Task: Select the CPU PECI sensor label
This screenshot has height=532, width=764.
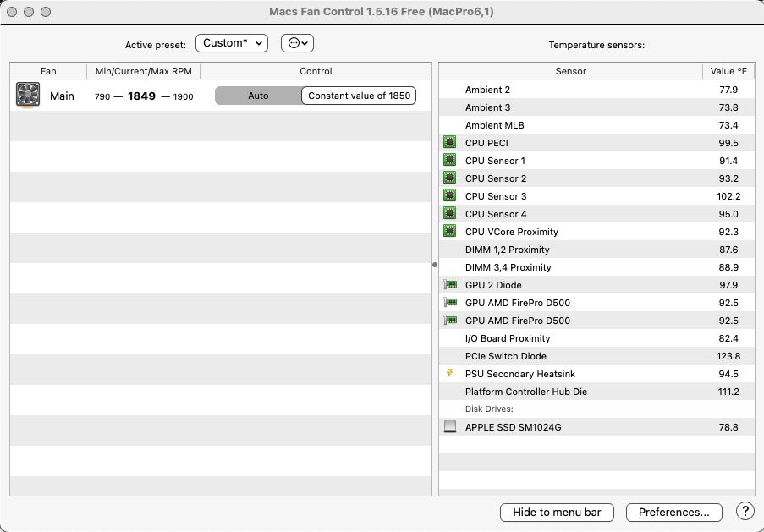Action: [x=486, y=143]
